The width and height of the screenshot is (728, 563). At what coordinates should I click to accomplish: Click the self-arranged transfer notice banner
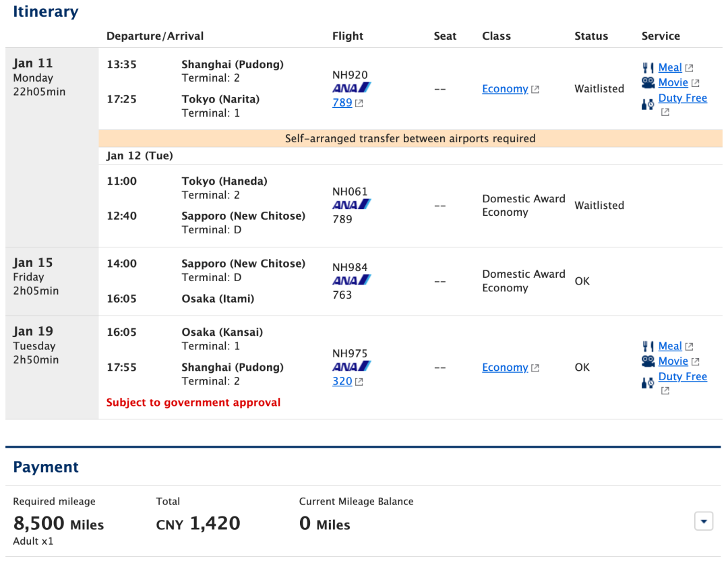(x=411, y=138)
